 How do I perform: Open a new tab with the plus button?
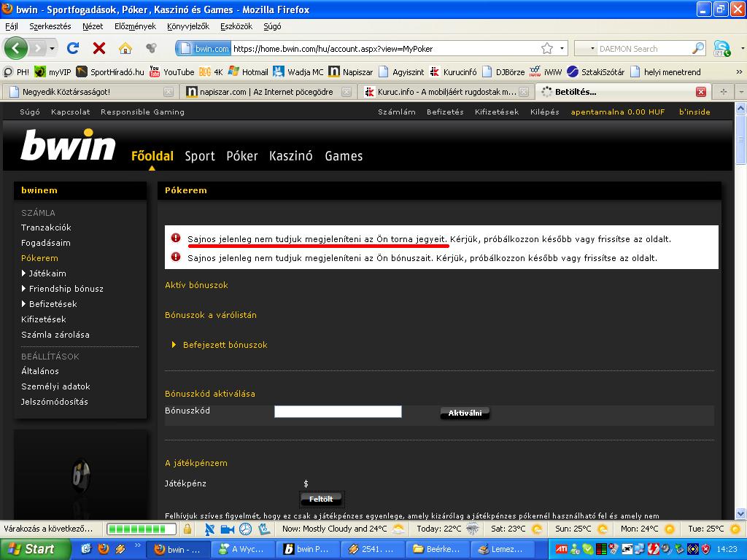pyautogui.click(x=723, y=91)
